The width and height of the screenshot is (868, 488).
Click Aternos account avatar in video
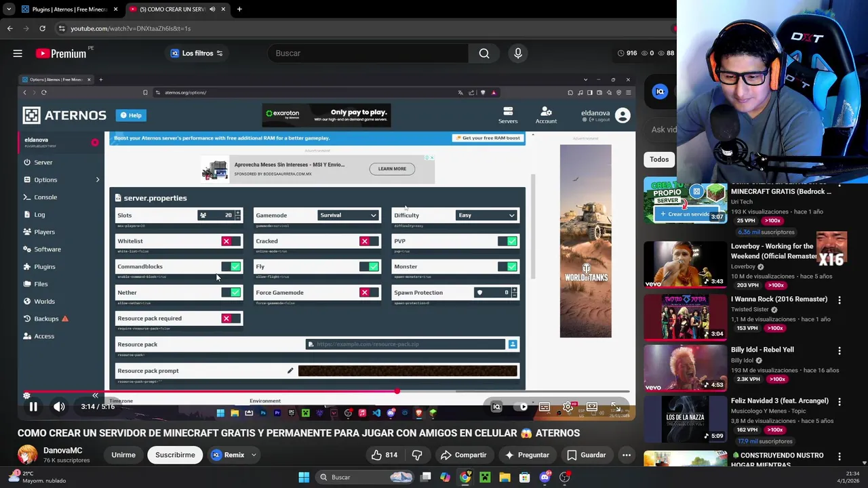click(x=623, y=115)
